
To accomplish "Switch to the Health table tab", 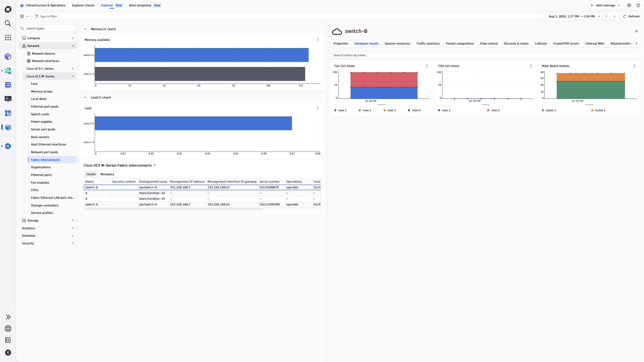I will point(91,174).
